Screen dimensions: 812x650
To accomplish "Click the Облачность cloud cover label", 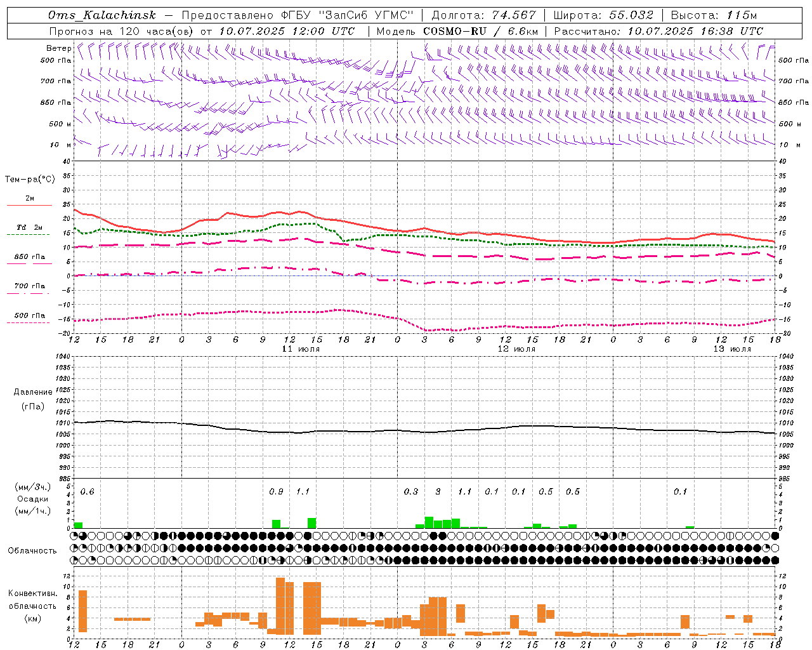I will pyautogui.click(x=32, y=551).
